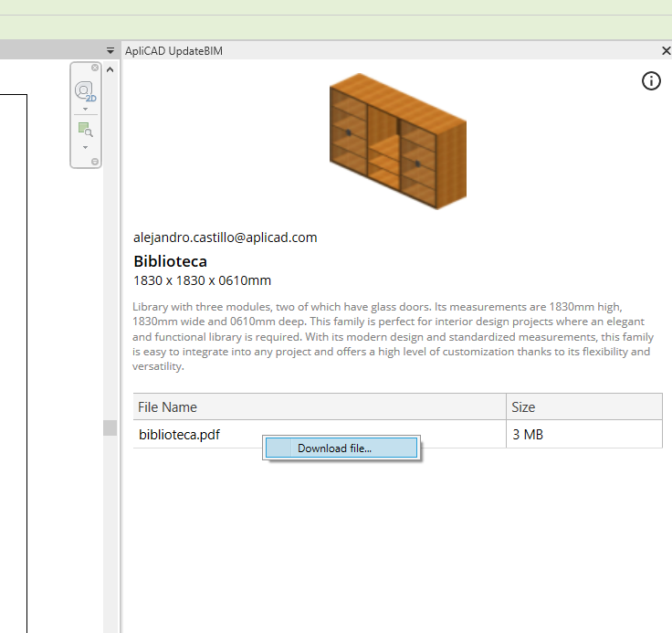Click the ApliCAD UpdateBIM panel title
Viewport: 672px width, 633px height.
click(x=173, y=51)
